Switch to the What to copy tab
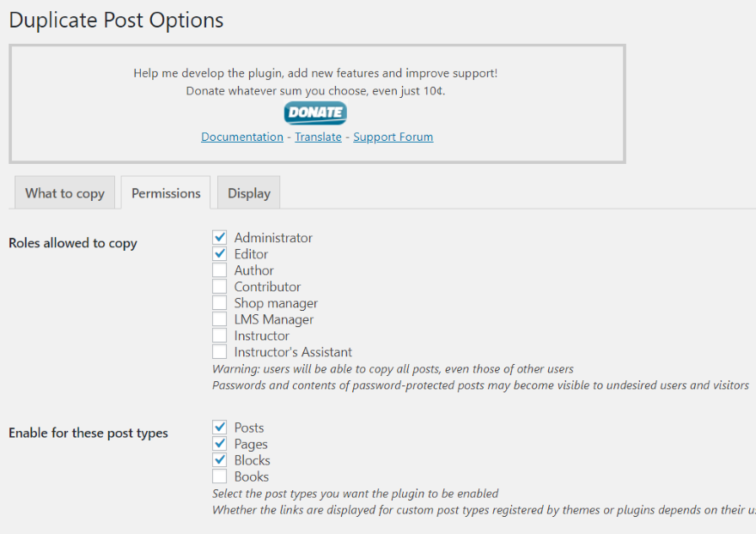 click(x=64, y=193)
